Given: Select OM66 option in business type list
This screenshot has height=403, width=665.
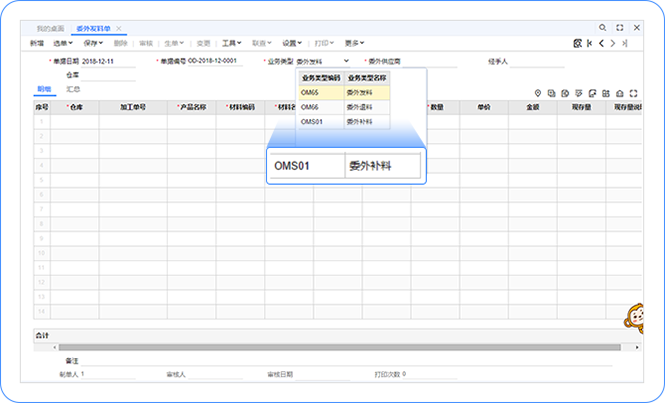Looking at the screenshot, I should 344,107.
